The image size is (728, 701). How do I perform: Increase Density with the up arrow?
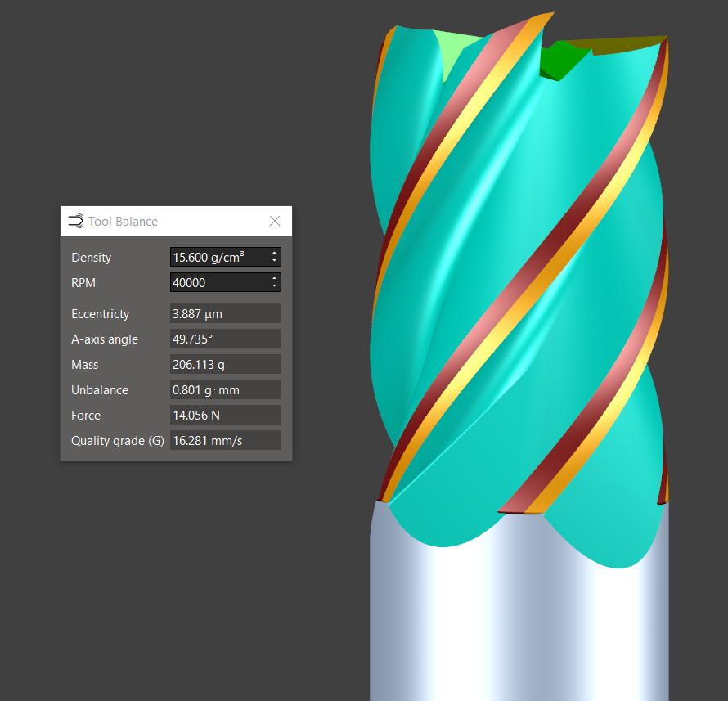pos(274,254)
